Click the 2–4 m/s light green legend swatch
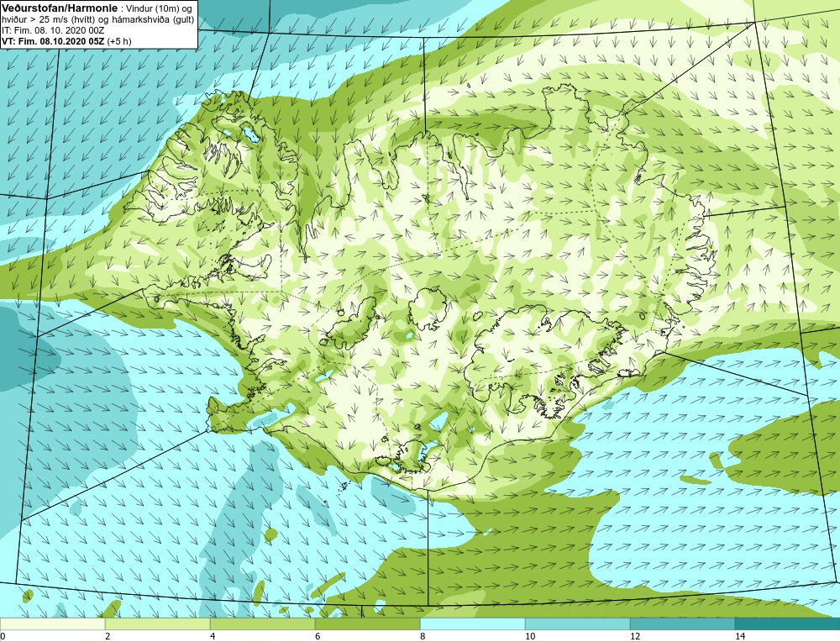840x642 pixels. tap(158, 624)
